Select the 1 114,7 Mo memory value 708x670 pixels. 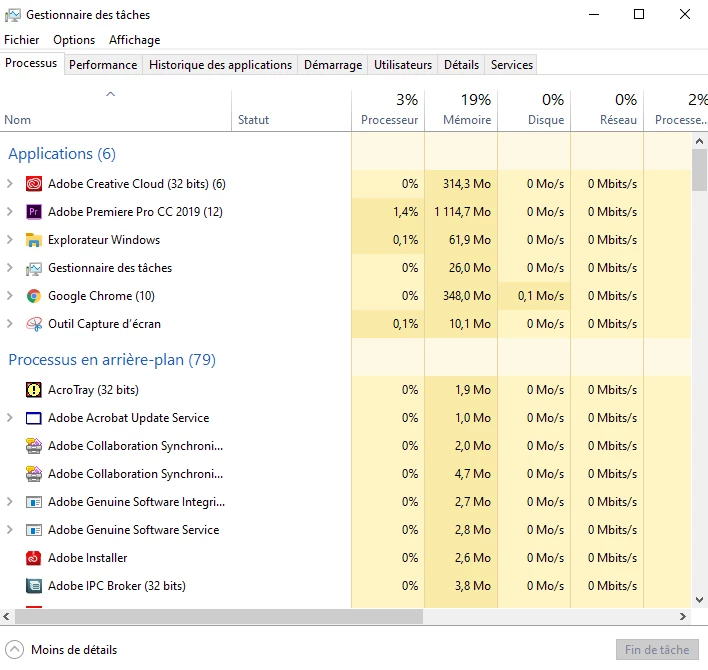(x=462, y=212)
